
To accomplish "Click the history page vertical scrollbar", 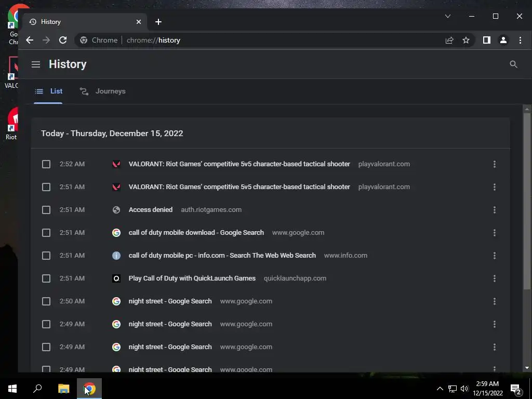I will [527, 200].
